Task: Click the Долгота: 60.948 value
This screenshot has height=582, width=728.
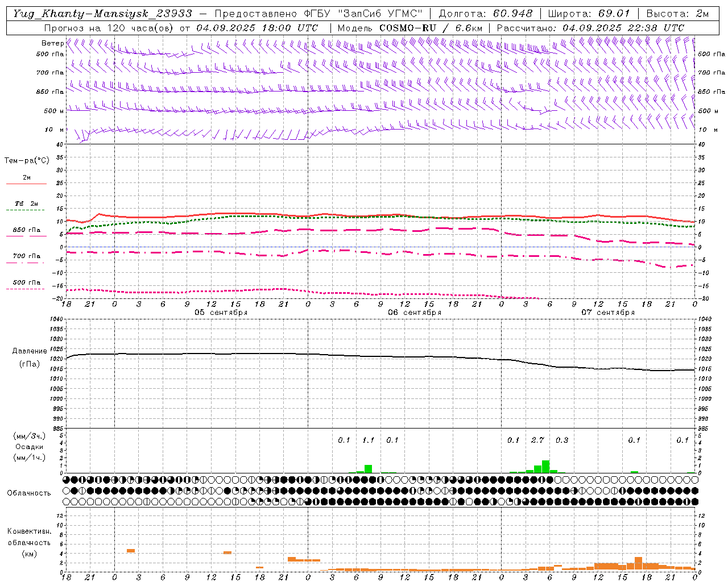Action: click(486, 14)
